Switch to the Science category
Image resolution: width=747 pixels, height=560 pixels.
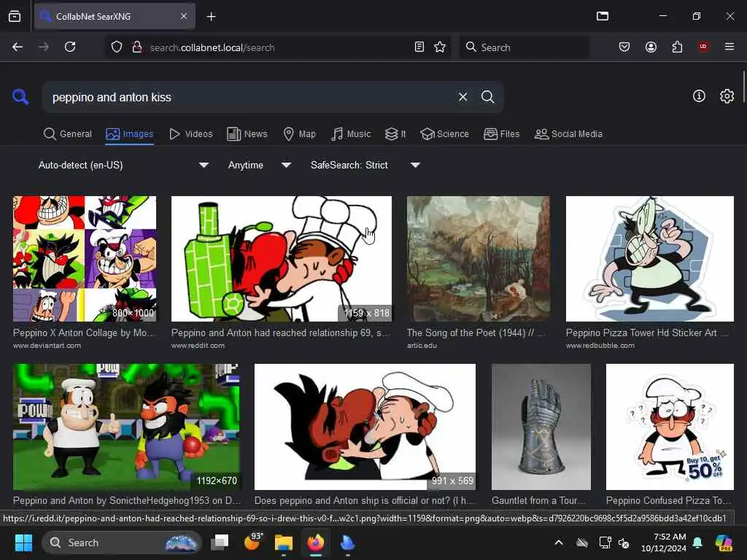[x=444, y=134]
